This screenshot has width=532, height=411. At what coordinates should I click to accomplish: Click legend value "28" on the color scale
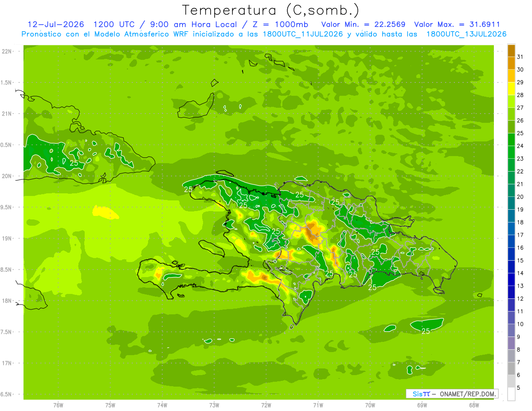[520, 95]
